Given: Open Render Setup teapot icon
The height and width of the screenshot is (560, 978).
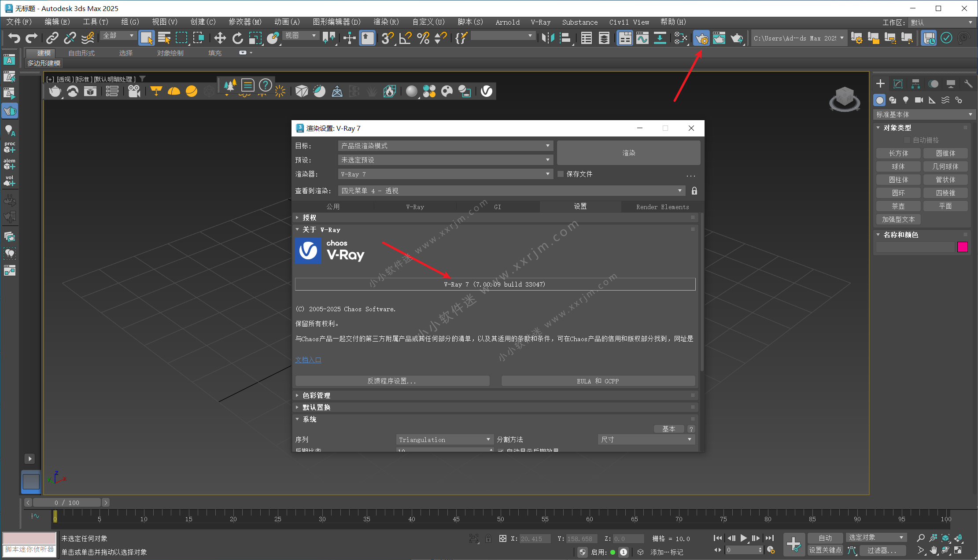Looking at the screenshot, I should [701, 38].
